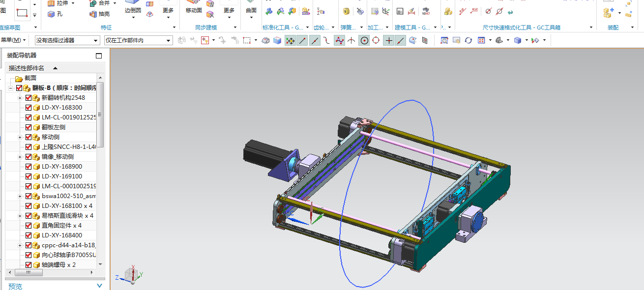Uncheck the 易格斯直线滑块 x 4 checkbox

28,216
